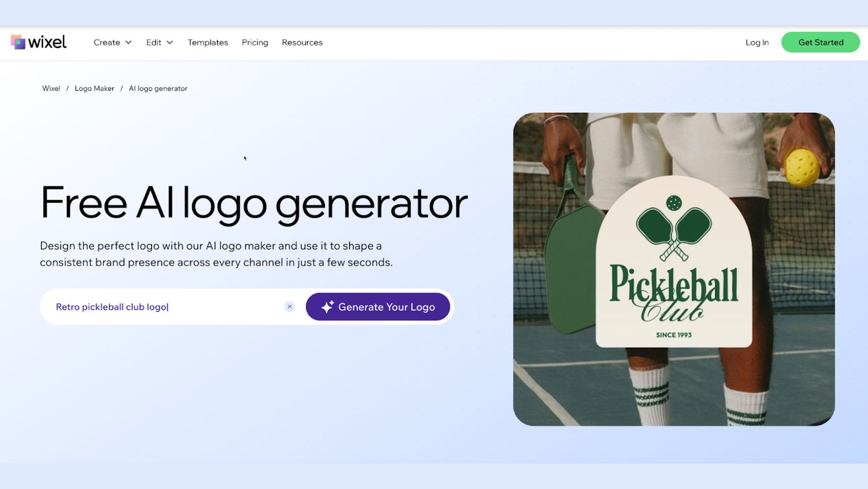868x489 pixels.
Task: Open the Resources menu item
Action: point(302,42)
